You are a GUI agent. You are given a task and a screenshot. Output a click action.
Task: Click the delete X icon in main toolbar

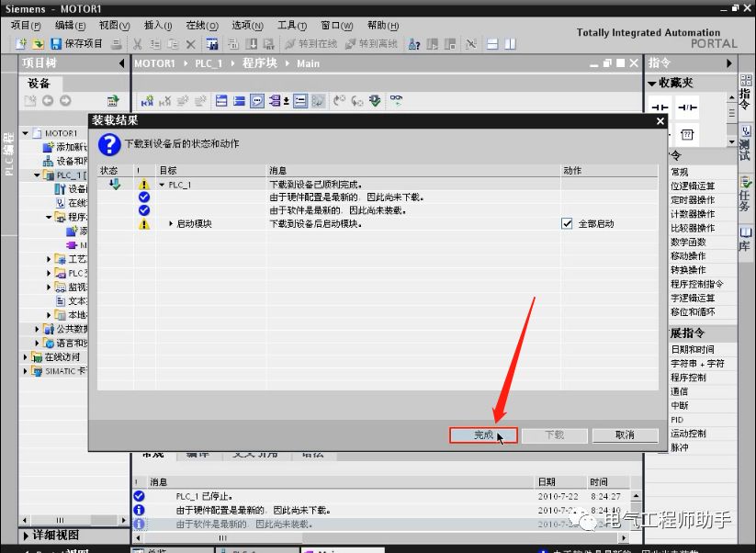191,44
